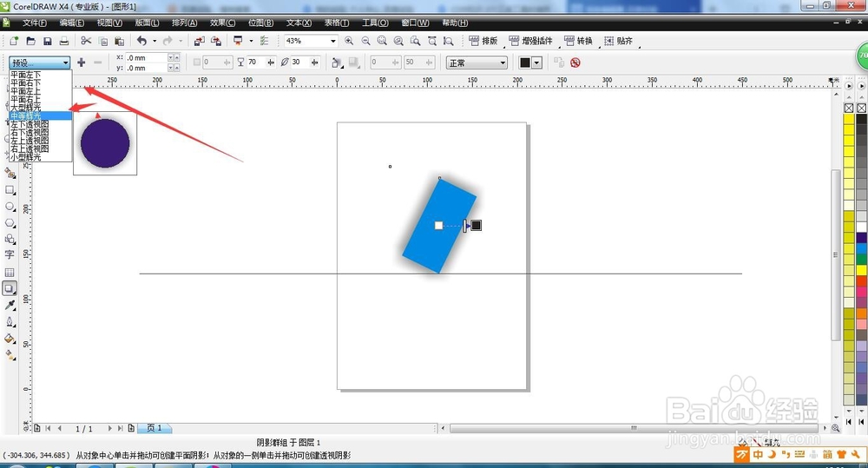Open the 视图(V) menu
868x468 pixels.
(x=109, y=23)
